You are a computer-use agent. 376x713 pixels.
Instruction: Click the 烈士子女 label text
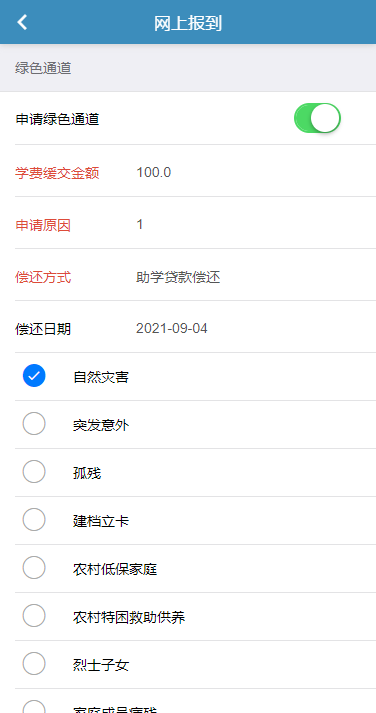[x=101, y=665]
